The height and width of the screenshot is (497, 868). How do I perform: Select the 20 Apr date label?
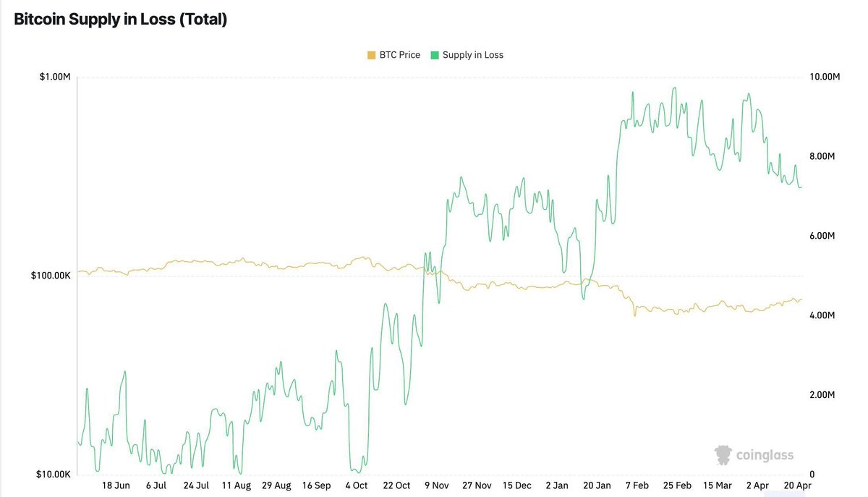pyautogui.click(x=797, y=485)
